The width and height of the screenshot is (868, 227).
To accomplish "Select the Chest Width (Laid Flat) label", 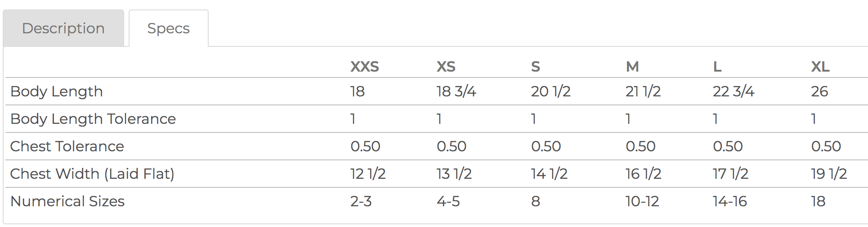I will tap(92, 174).
